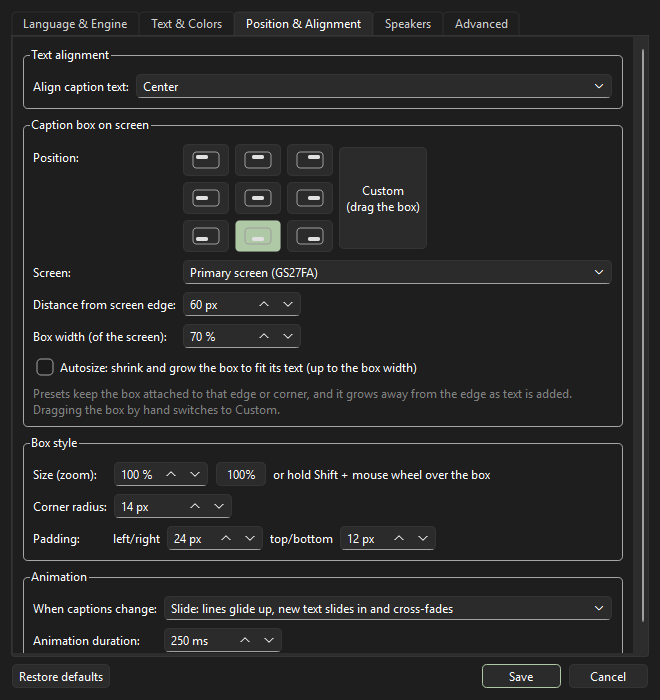
Task: Enable Autosize box to fit text
Action: pyautogui.click(x=45, y=367)
